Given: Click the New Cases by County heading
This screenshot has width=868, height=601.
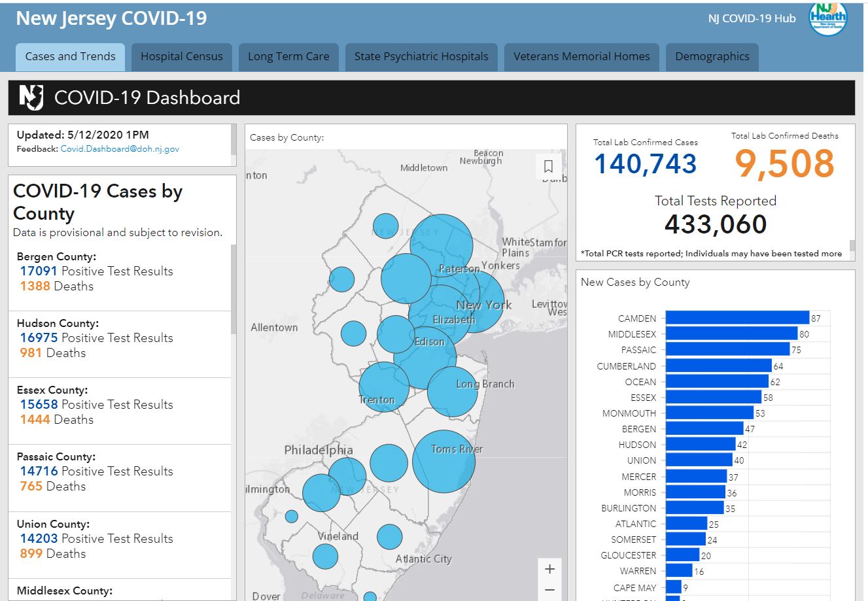Looking at the screenshot, I should click(x=635, y=282).
